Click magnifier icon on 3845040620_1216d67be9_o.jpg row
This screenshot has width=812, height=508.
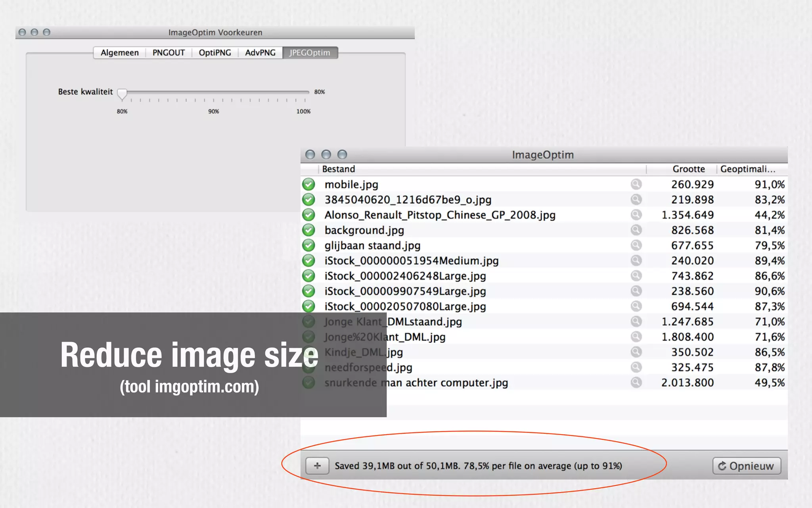tap(636, 199)
